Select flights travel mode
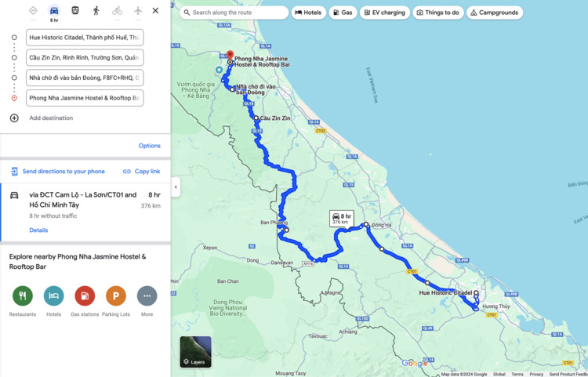 pyautogui.click(x=138, y=10)
